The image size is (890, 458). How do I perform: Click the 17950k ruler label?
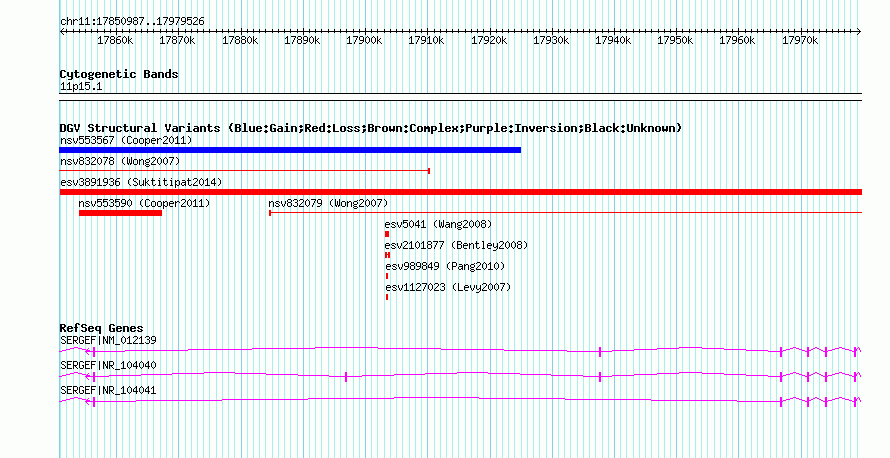click(675, 41)
